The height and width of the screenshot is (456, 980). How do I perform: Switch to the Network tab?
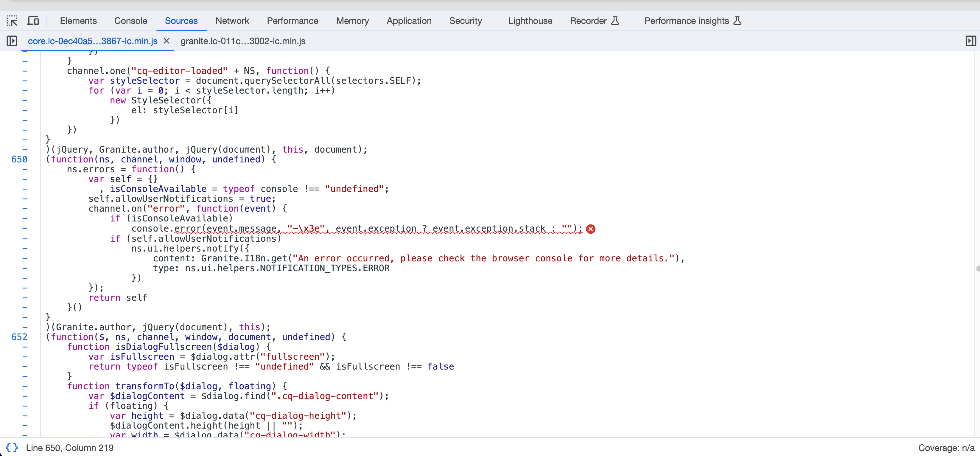click(232, 21)
